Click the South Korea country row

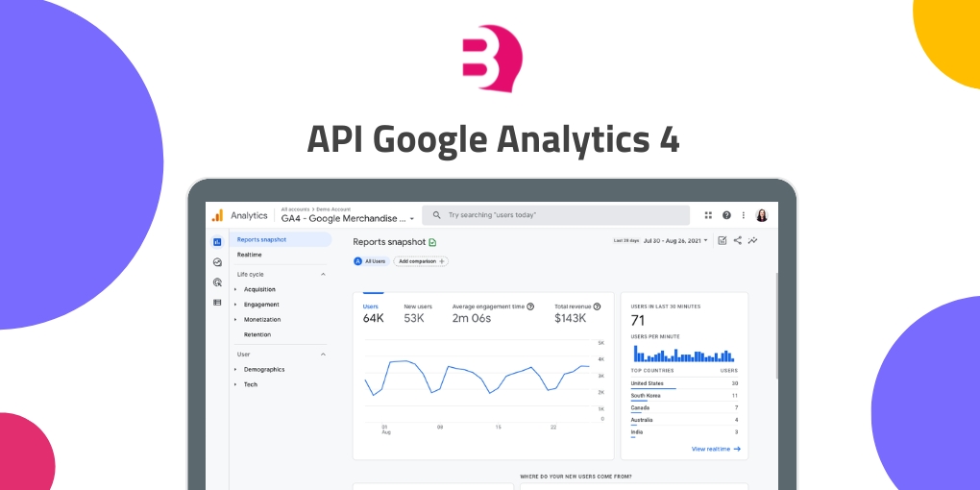pyautogui.click(x=684, y=396)
